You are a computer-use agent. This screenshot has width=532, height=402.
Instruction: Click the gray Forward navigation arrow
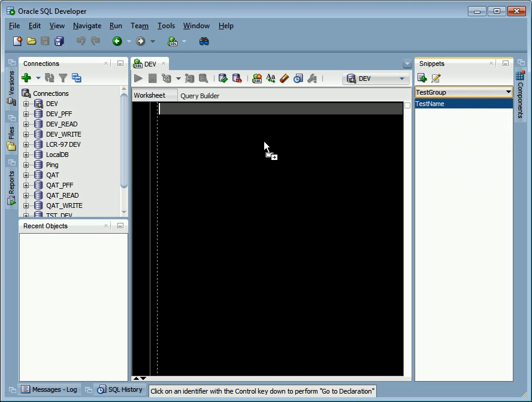[140, 41]
